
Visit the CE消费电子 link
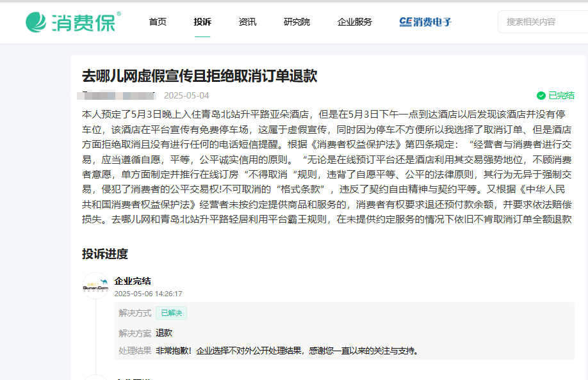pyautogui.click(x=425, y=22)
